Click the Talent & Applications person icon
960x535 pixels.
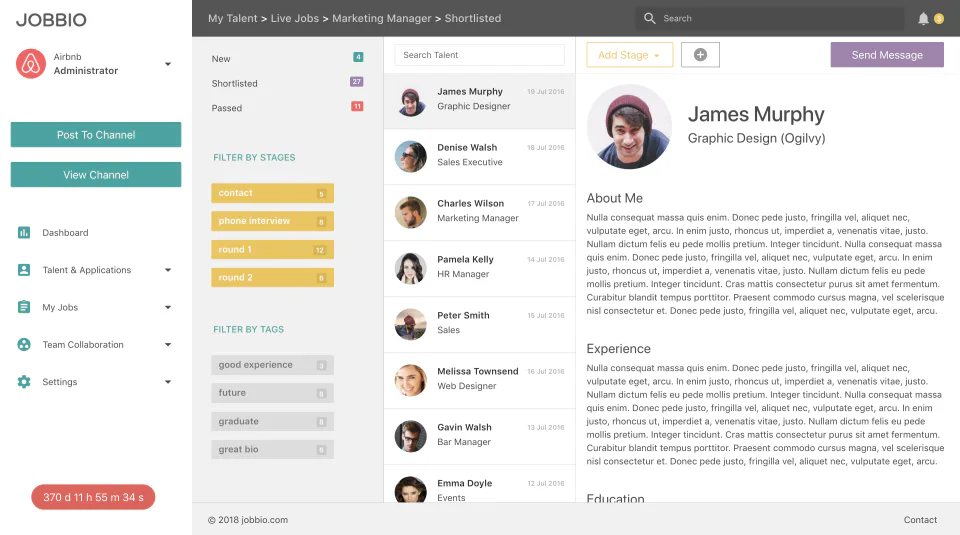[x=24, y=270]
